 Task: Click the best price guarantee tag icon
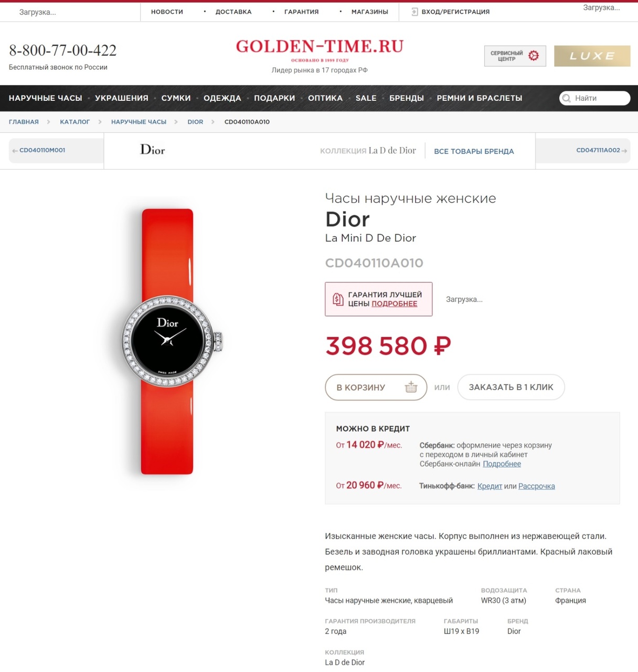click(338, 299)
